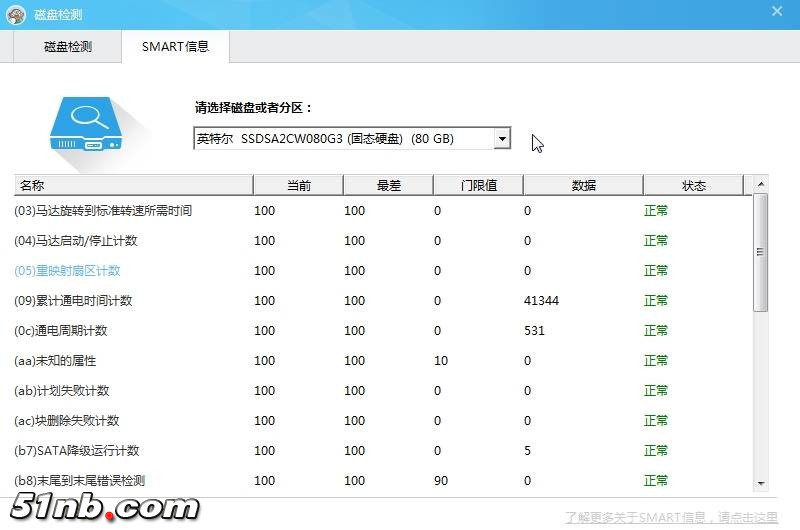Viewport: 800px width, 530px height.
Task: Click the scrollbar down arrow
Action: [x=760, y=483]
